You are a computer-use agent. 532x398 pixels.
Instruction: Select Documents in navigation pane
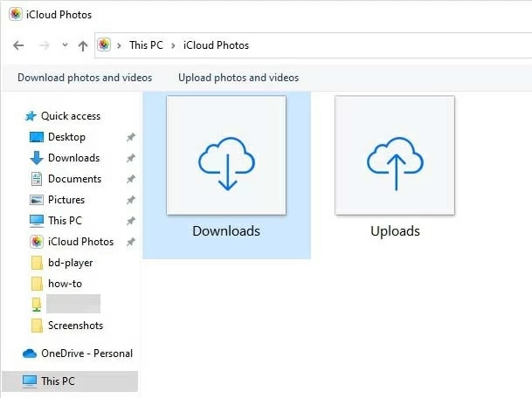tap(74, 179)
